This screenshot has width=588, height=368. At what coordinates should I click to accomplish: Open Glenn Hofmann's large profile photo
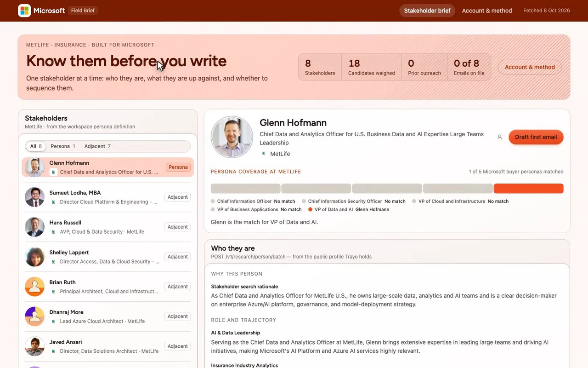coord(232,137)
